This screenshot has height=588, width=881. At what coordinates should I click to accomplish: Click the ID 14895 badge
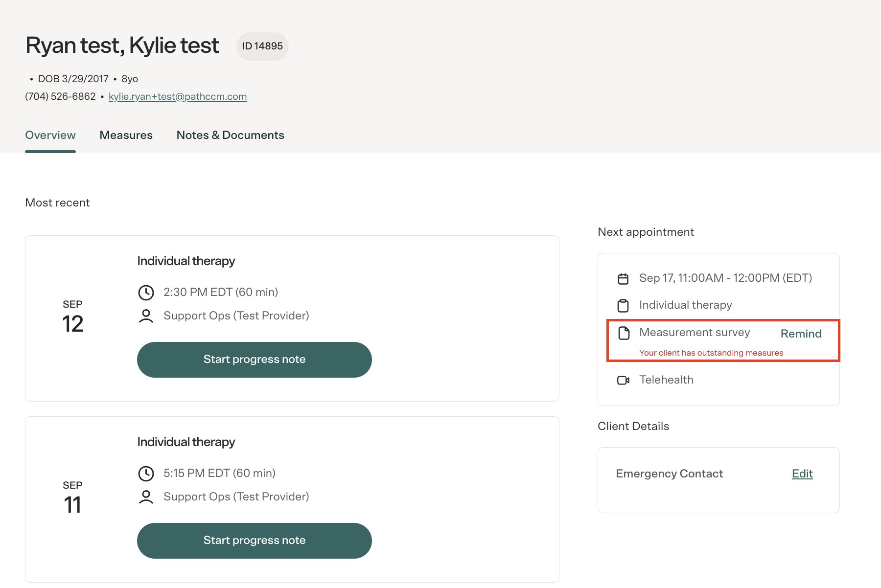262,46
